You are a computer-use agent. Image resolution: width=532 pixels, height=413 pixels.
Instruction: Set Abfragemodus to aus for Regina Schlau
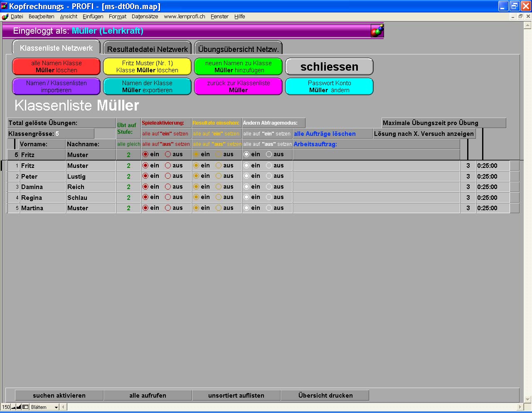point(269,197)
